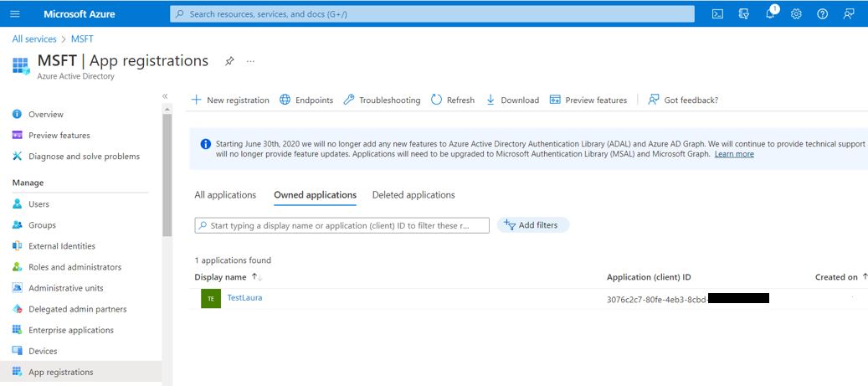This screenshot has height=386, width=868.
Task: Go to MSFT breadcrumb link
Action: [83, 39]
